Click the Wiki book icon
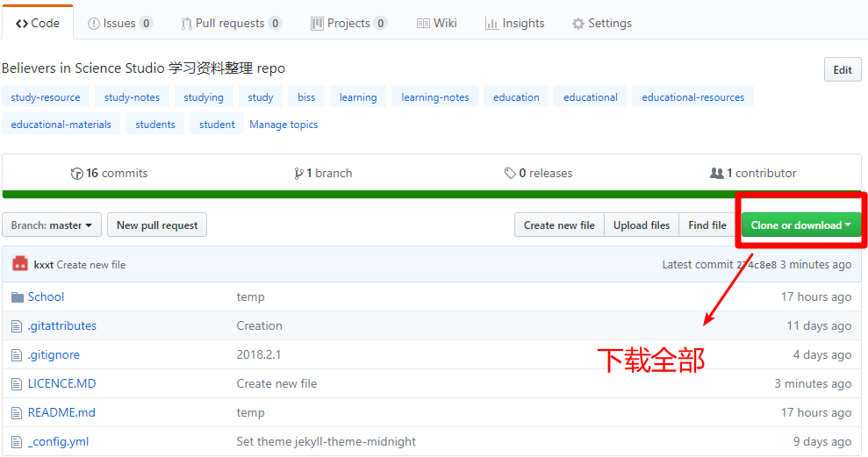The height and width of the screenshot is (457, 868). (x=423, y=23)
